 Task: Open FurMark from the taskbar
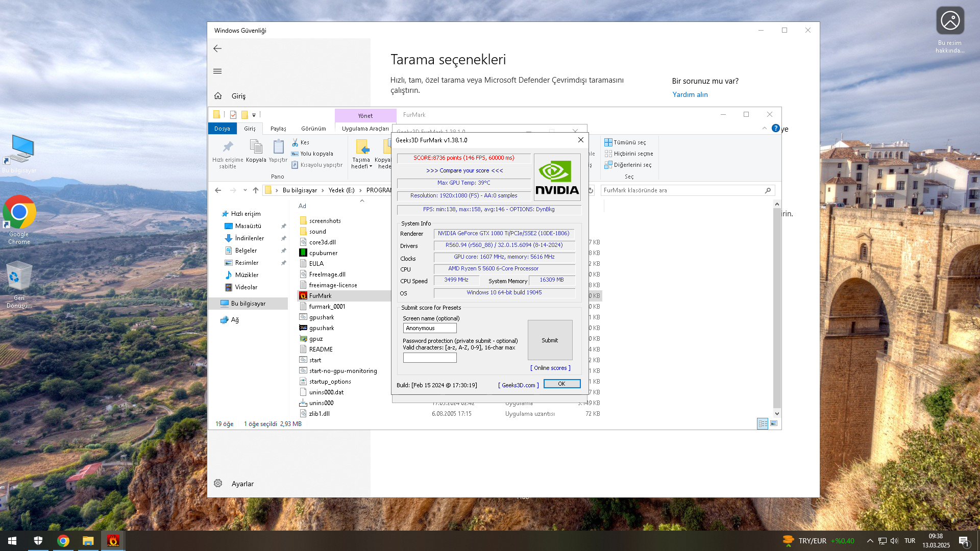coord(113,541)
